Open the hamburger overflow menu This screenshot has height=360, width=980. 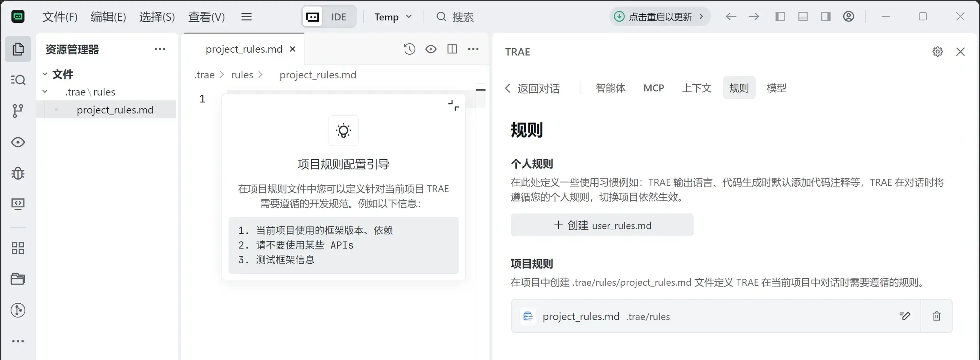[246, 17]
